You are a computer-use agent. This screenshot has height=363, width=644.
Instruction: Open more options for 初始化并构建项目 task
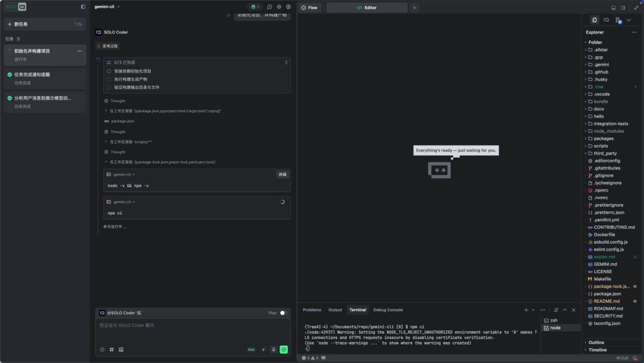tap(79, 51)
